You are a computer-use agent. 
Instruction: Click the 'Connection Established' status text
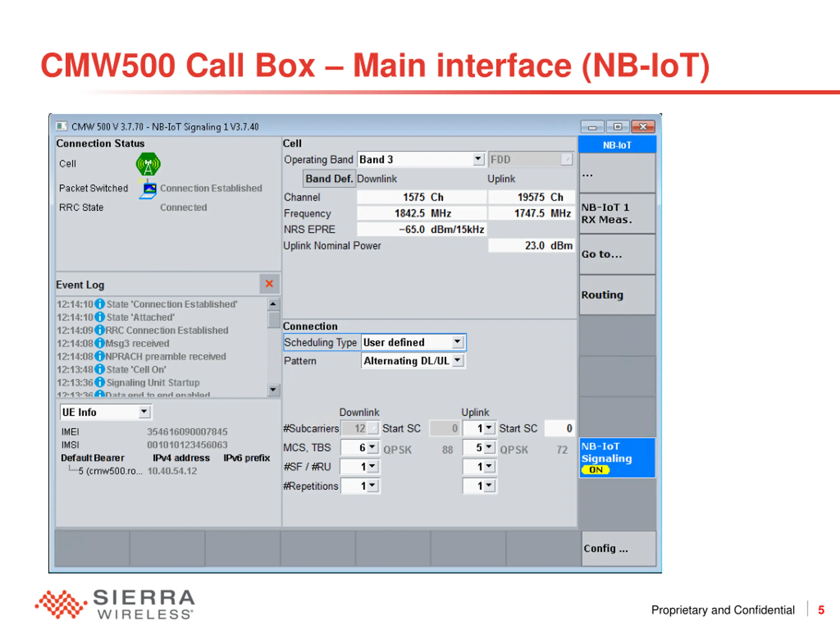tap(211, 188)
